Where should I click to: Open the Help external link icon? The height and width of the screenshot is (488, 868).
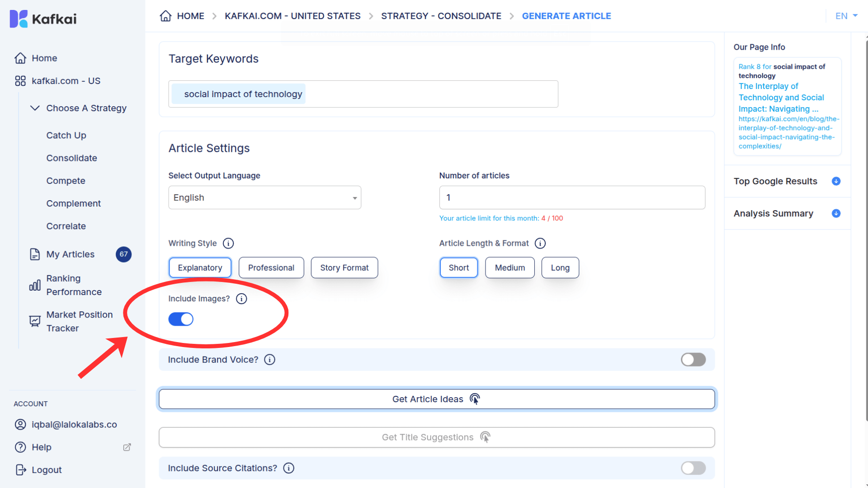pyautogui.click(x=127, y=447)
